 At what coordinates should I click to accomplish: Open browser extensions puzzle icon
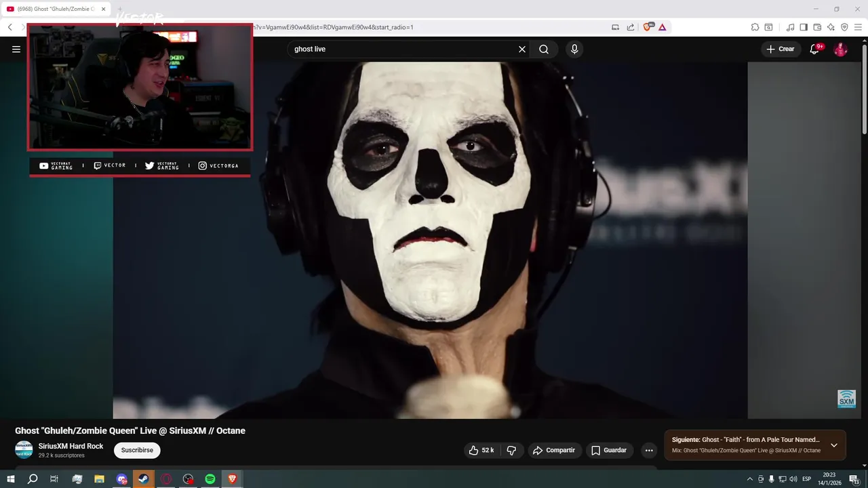pyautogui.click(x=755, y=27)
